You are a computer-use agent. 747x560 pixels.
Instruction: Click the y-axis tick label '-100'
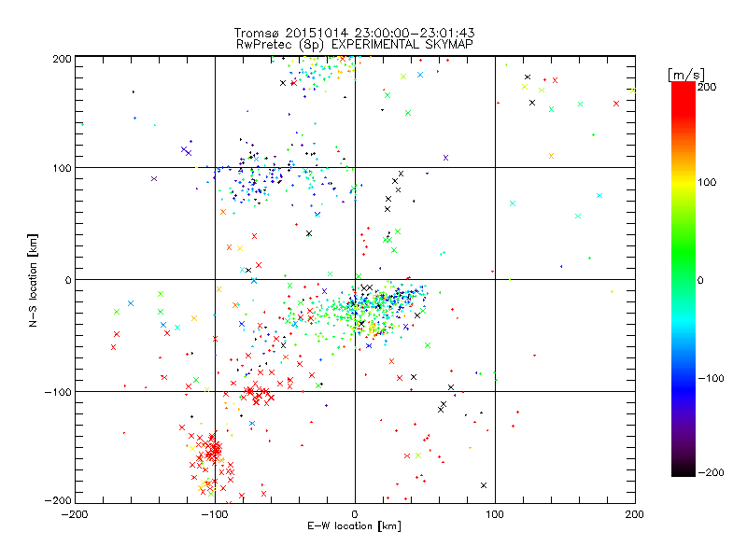tap(58, 392)
